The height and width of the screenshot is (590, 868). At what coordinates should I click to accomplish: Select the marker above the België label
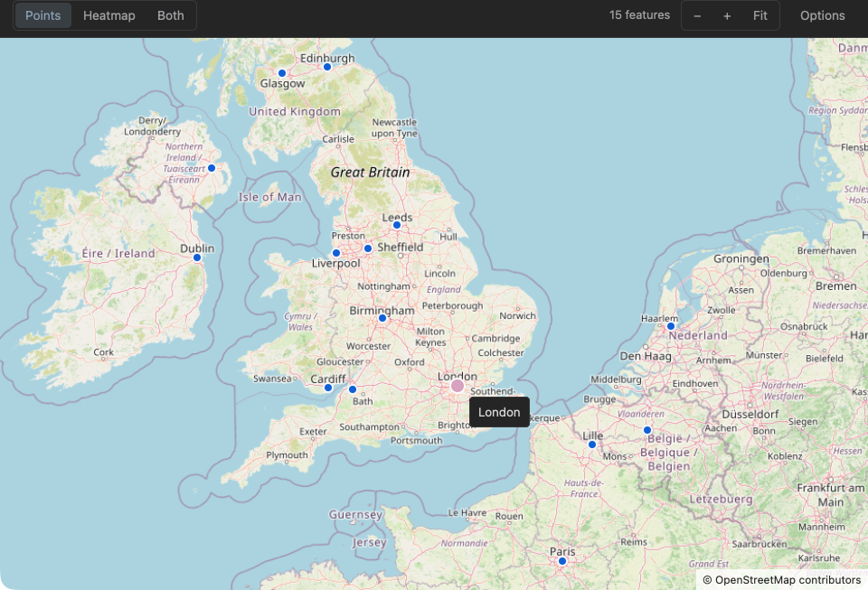click(647, 430)
